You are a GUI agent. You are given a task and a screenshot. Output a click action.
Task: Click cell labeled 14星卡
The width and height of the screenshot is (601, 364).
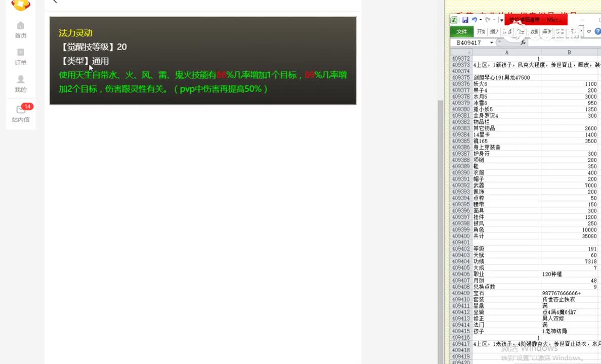click(x=506, y=134)
